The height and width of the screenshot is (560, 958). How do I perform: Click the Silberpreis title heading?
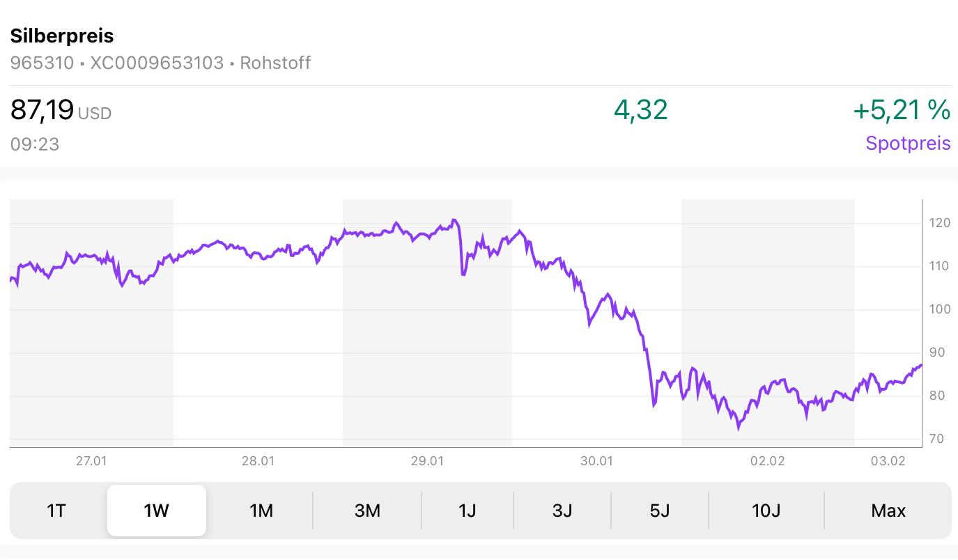tap(62, 36)
